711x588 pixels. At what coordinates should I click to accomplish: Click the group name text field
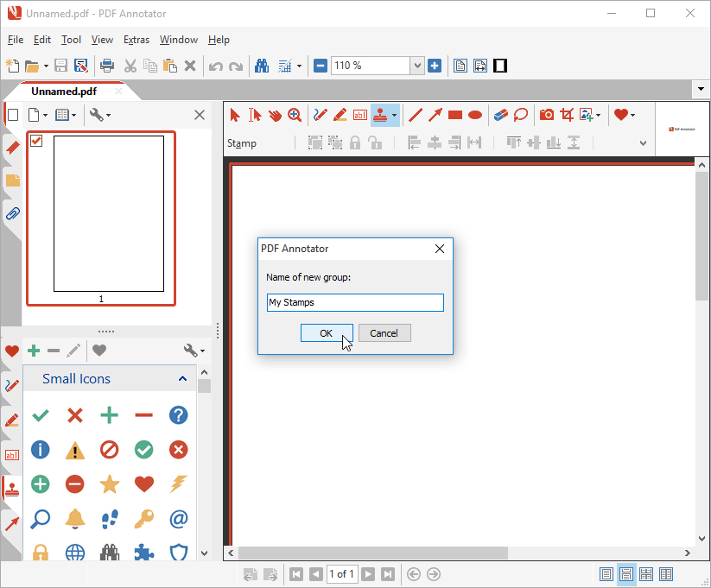pyautogui.click(x=355, y=303)
